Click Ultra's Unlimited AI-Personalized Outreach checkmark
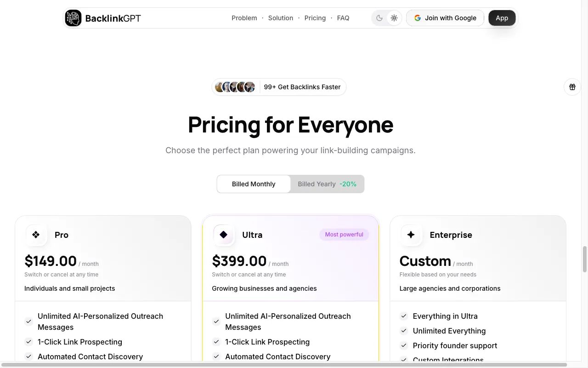Image resolution: width=588 pixels, height=368 pixels. (x=216, y=322)
